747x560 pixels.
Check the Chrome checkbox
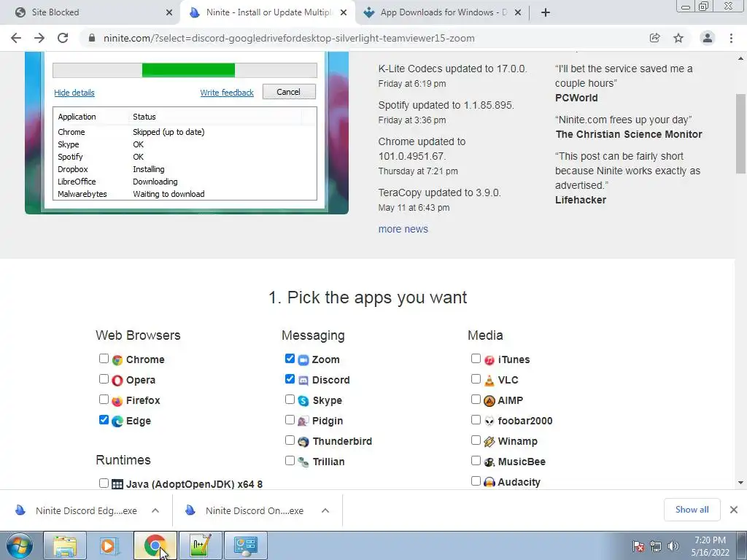coord(104,359)
